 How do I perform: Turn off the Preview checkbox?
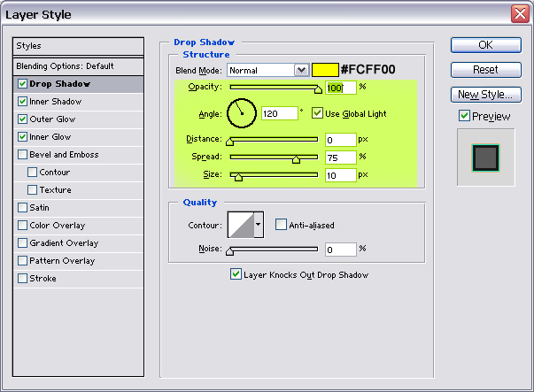(x=464, y=116)
